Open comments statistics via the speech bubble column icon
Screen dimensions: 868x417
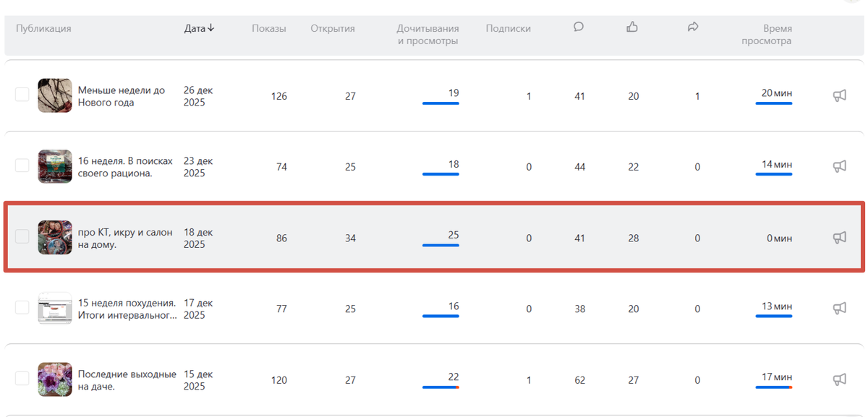(x=578, y=27)
